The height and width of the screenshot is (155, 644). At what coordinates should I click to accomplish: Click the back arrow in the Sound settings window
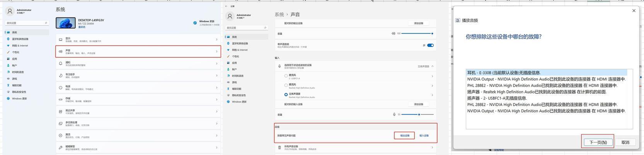click(x=227, y=6)
